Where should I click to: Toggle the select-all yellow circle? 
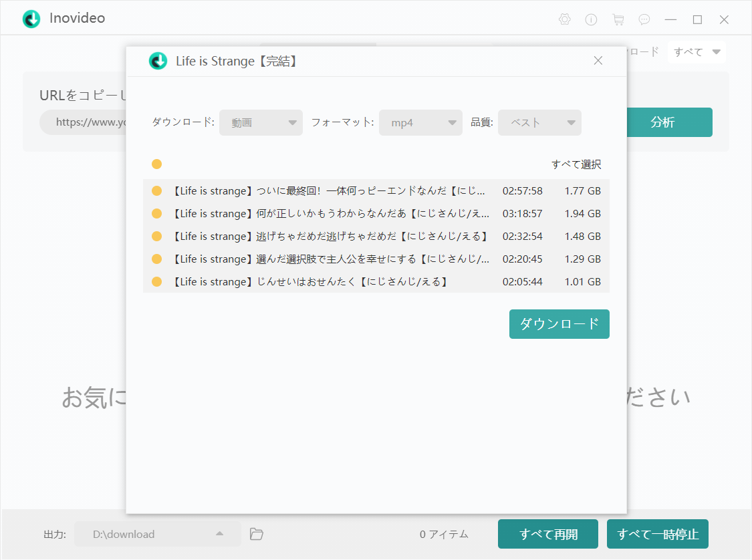click(x=157, y=164)
